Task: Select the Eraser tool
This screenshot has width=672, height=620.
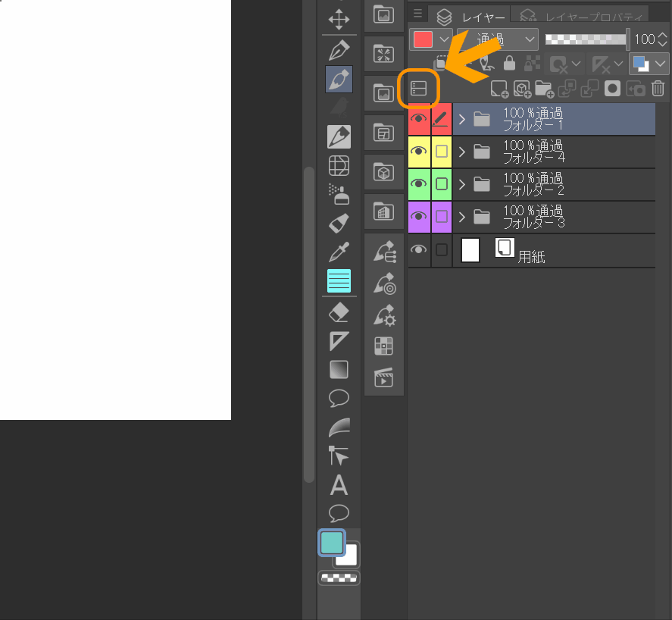Action: tap(339, 312)
